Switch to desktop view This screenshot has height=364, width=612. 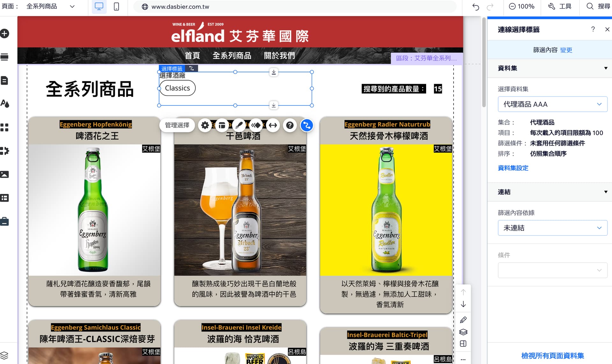click(99, 7)
